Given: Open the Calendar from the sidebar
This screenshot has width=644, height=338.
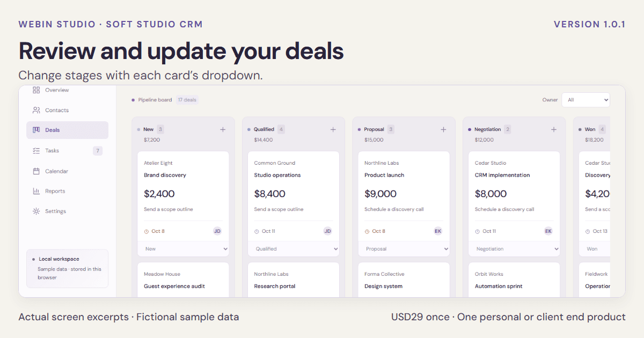Looking at the screenshot, I should point(67,171).
